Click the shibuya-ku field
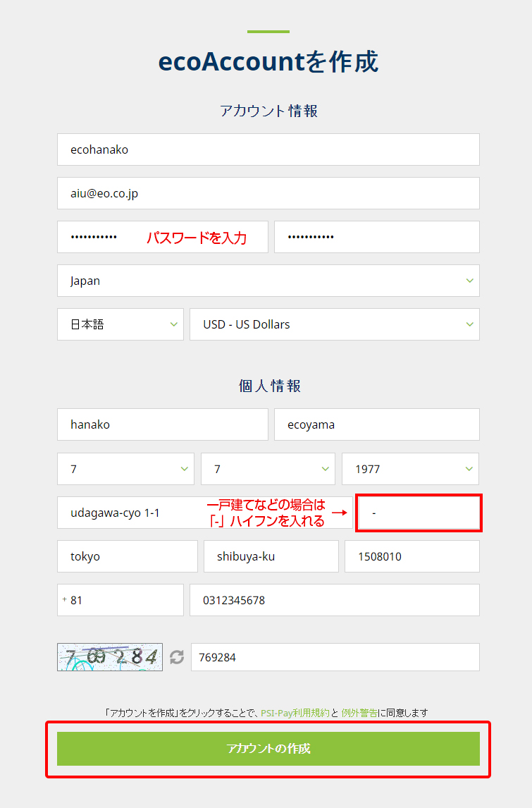The width and height of the screenshot is (532, 808). (271, 556)
